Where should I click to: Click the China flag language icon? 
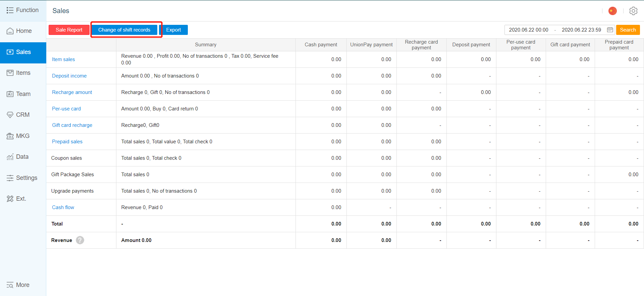(x=612, y=11)
